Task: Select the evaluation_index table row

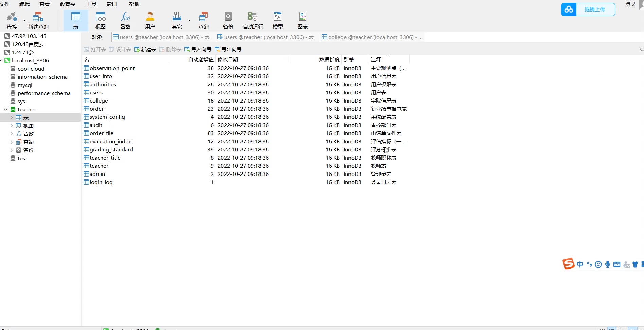Action: pos(110,142)
